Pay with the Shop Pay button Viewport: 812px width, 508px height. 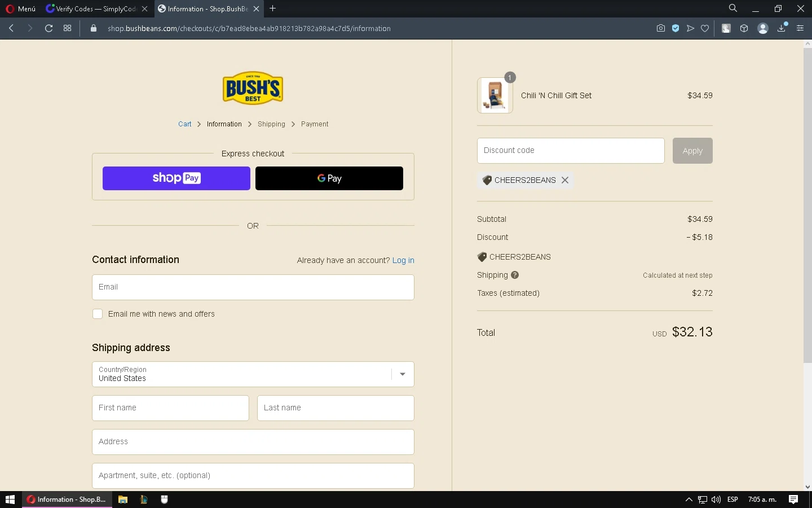point(176,178)
